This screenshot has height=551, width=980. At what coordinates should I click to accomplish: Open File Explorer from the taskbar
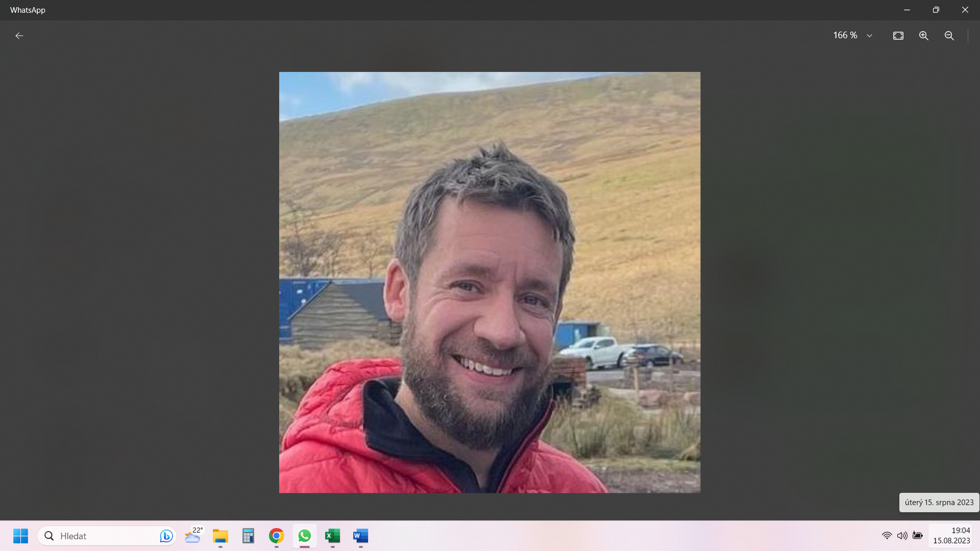click(x=220, y=536)
